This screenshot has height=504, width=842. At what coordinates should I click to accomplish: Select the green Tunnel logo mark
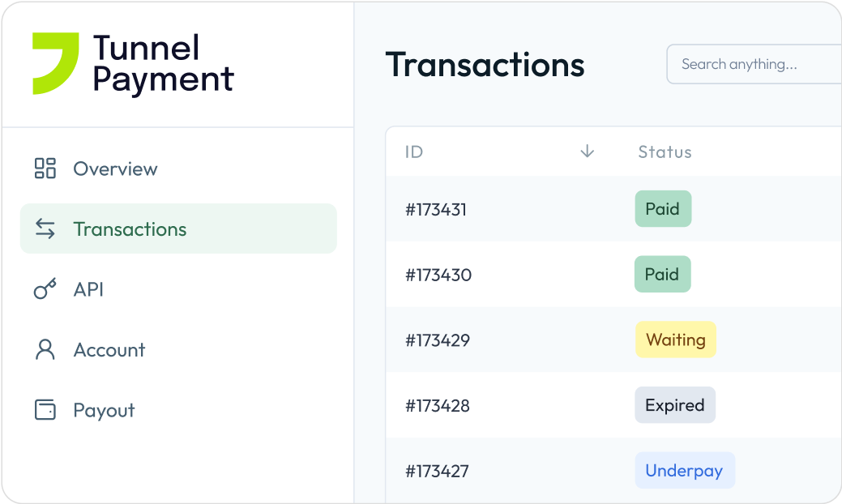click(x=54, y=61)
